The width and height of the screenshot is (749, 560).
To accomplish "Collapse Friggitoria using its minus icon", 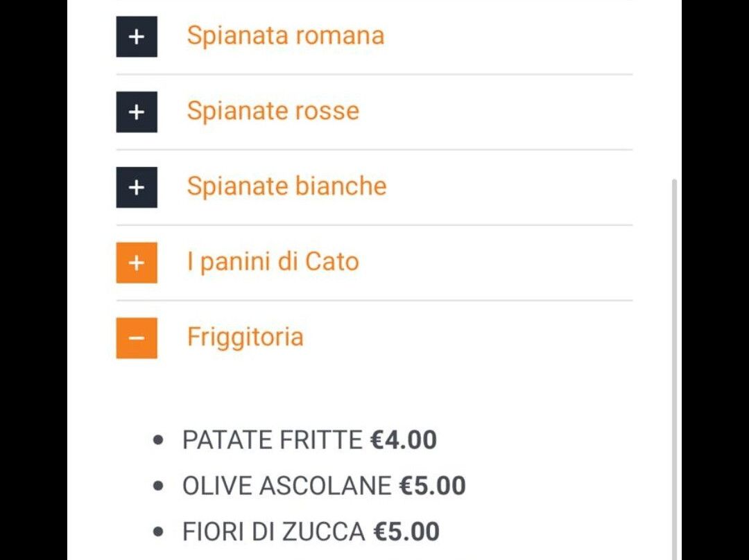I will point(137,338).
